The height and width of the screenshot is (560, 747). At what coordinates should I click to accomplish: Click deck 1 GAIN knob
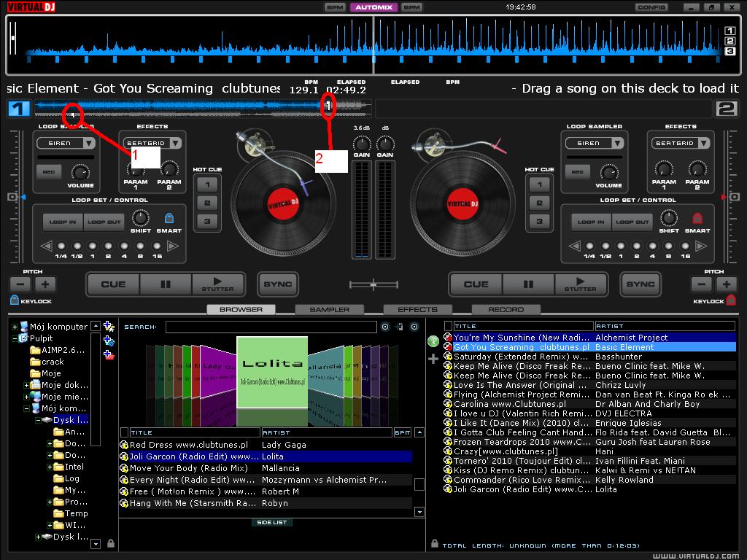pos(362,143)
